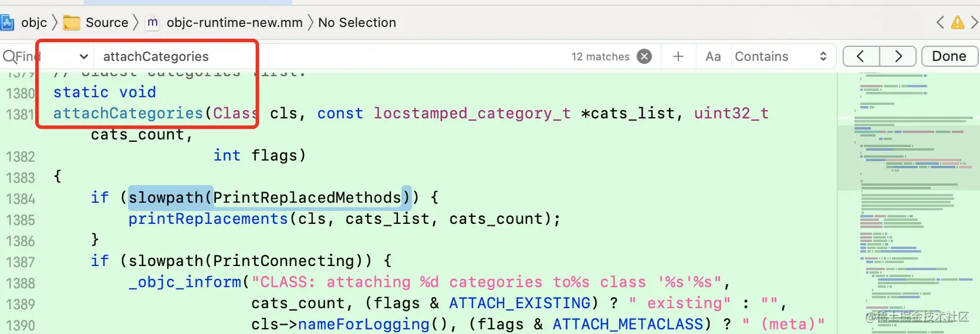This screenshot has height=334, width=980.
Task: Go to previous issue with left chevron
Action: click(x=940, y=23)
